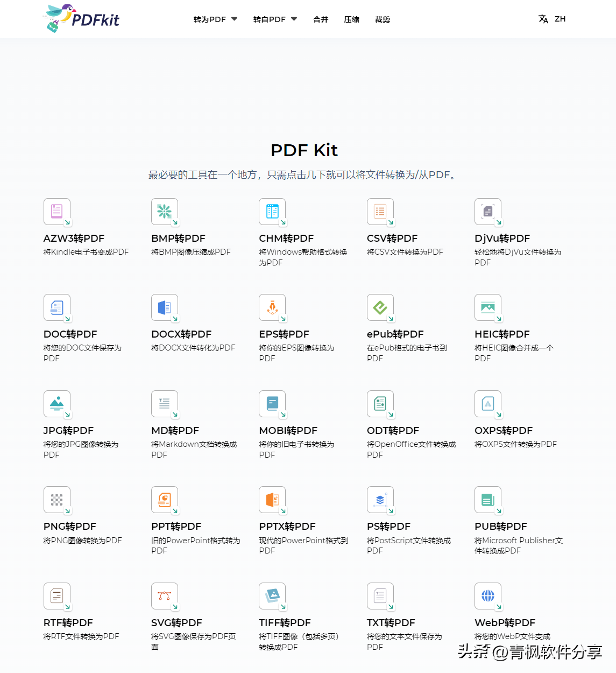Open the ZH language selector
616x673 pixels.
(x=560, y=19)
